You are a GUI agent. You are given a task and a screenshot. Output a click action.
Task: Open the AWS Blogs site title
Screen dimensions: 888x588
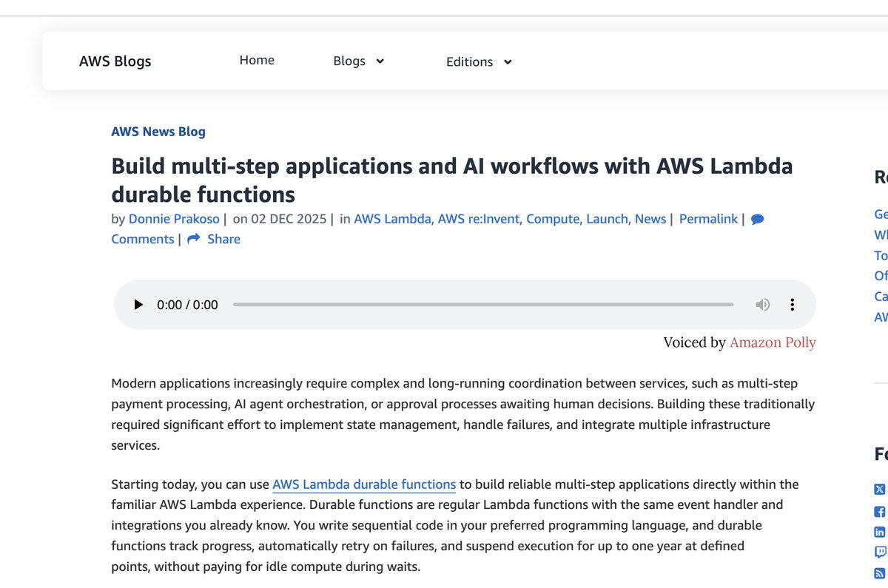pyautogui.click(x=115, y=61)
